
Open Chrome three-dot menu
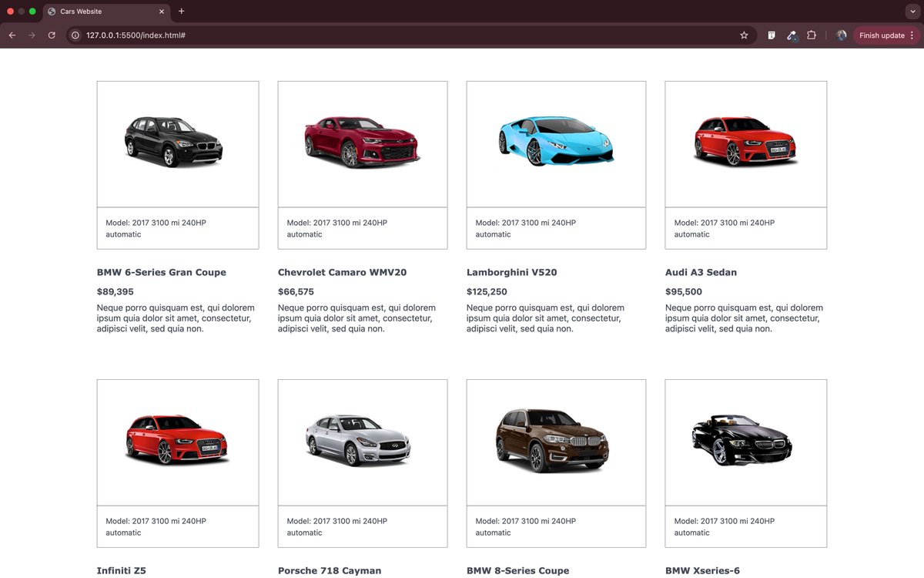(912, 35)
